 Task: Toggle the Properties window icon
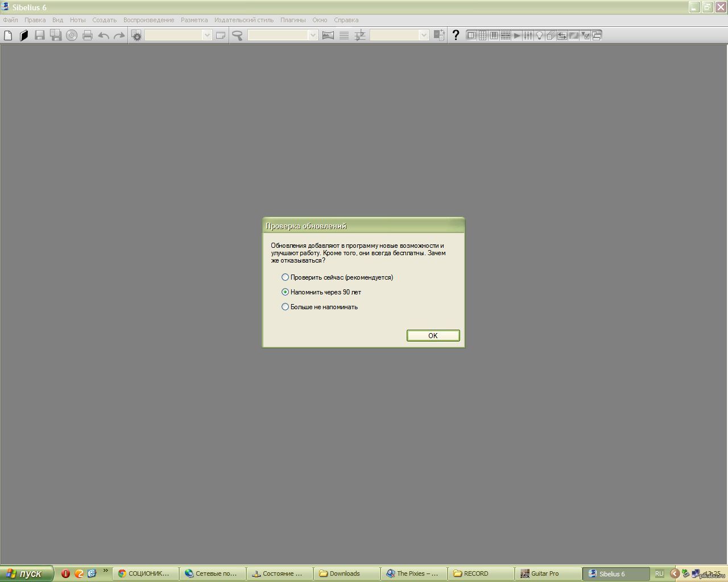click(x=585, y=35)
